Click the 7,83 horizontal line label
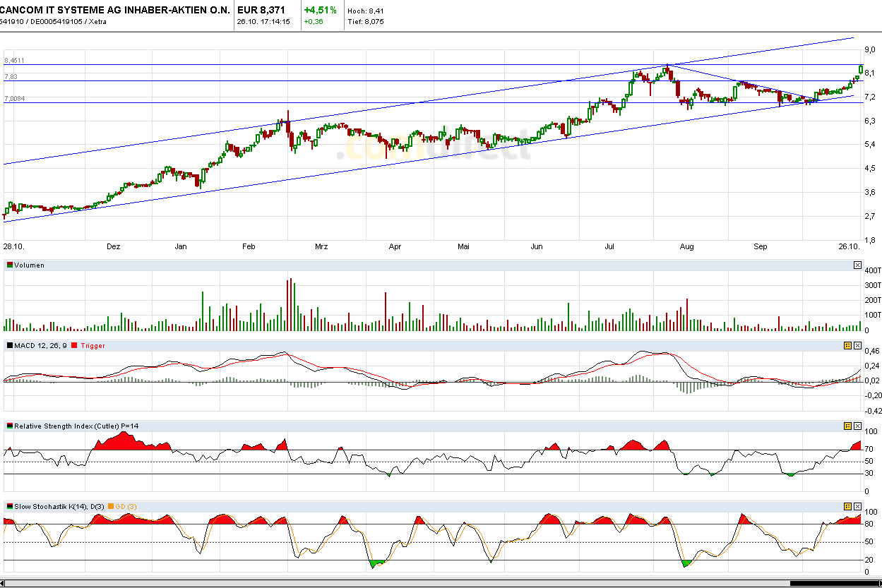Image resolution: width=882 pixels, height=588 pixels. click(11, 77)
